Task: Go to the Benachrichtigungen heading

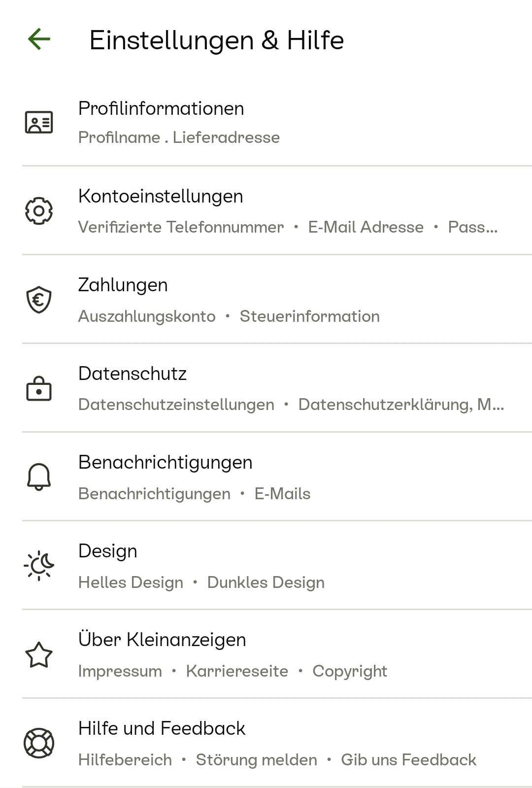Action: coord(166,462)
